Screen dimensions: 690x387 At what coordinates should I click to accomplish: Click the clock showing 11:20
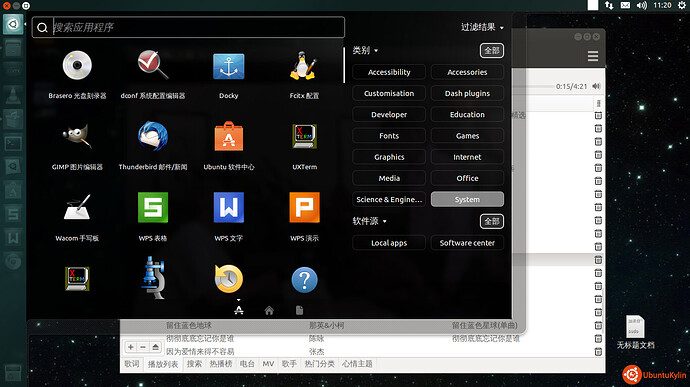pyautogui.click(x=662, y=5)
